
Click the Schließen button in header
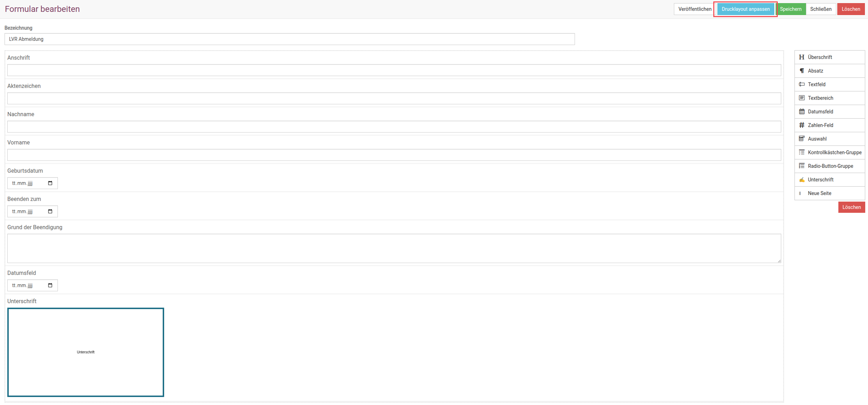coord(821,9)
